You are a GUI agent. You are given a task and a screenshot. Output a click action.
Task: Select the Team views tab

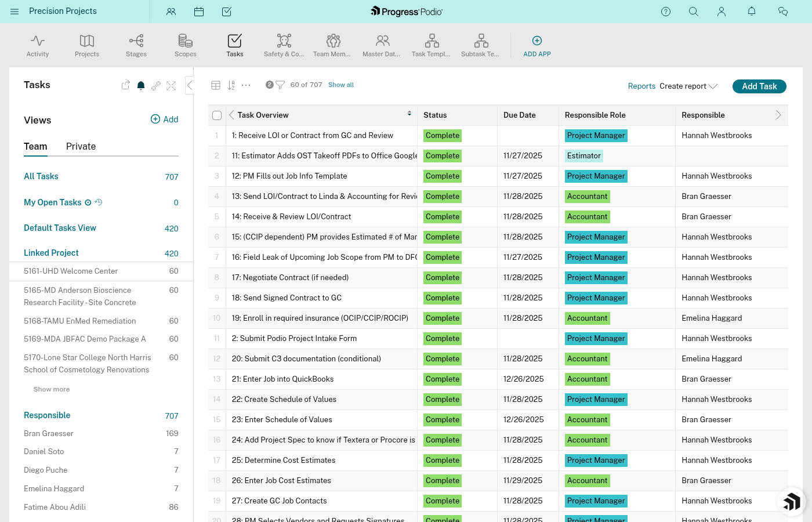[35, 146]
